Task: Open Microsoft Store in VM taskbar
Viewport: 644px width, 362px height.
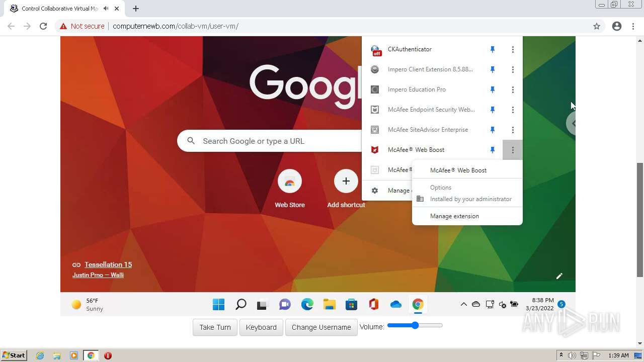Action: [x=351, y=304]
